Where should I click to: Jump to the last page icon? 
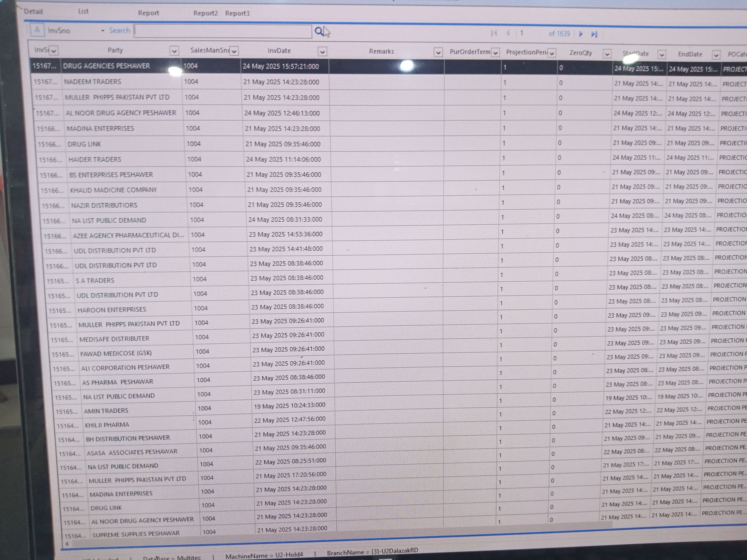click(x=594, y=34)
